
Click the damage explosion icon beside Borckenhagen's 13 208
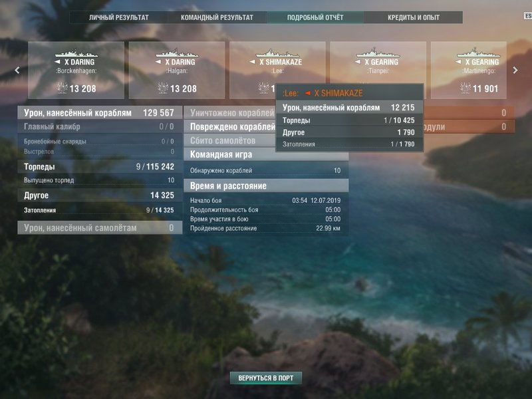point(62,88)
